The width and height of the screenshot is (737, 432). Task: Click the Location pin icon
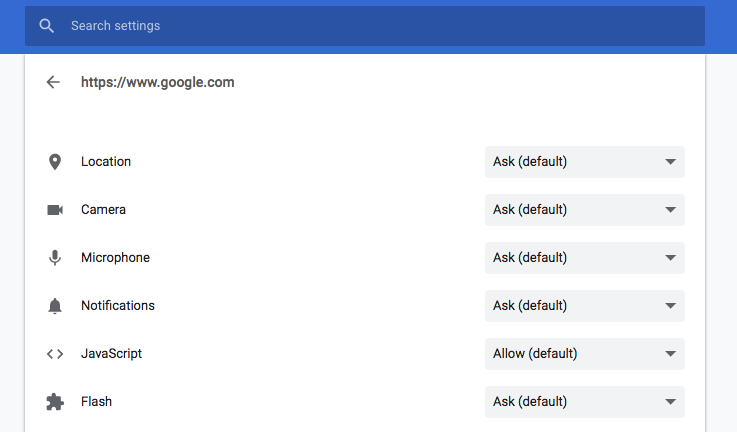[x=55, y=162]
